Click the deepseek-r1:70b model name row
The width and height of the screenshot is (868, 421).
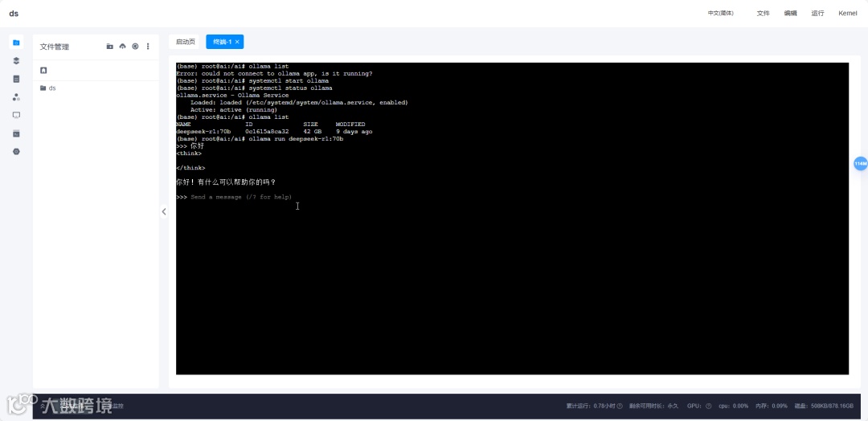[x=274, y=132]
